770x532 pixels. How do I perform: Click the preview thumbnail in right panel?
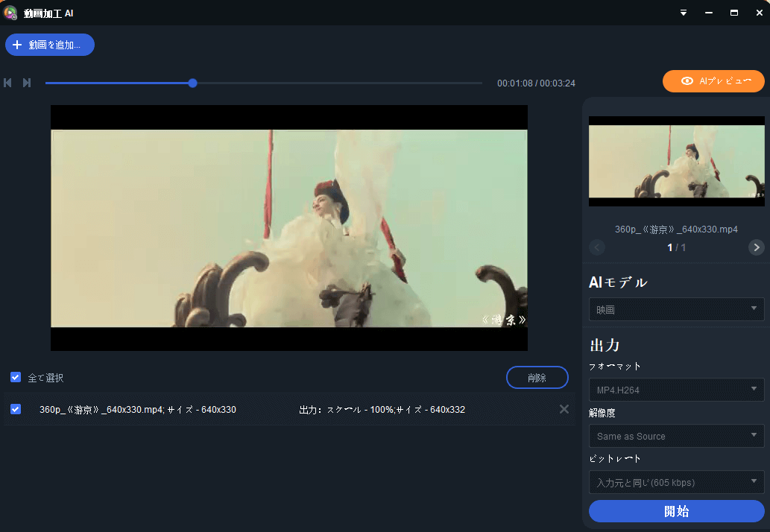(x=676, y=161)
